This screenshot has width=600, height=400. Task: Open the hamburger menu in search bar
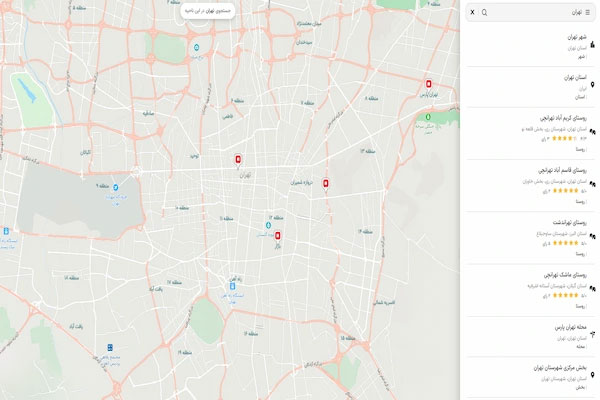click(587, 13)
